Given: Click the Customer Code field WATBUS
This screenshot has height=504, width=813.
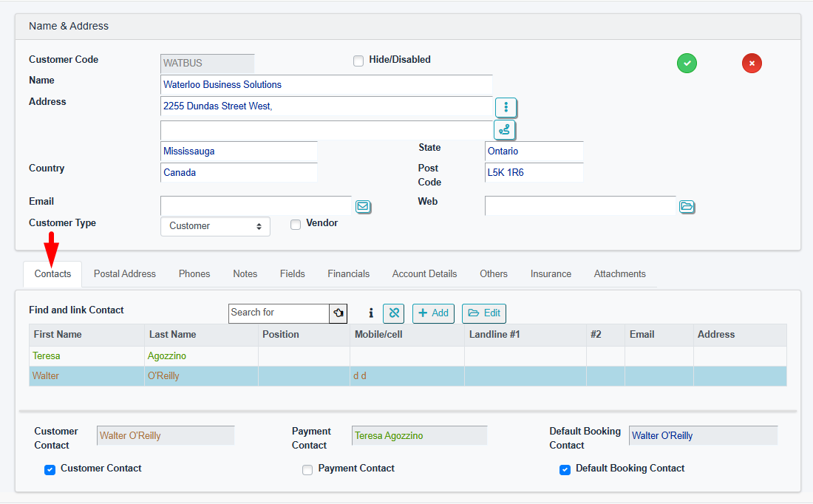Looking at the screenshot, I should [208, 64].
